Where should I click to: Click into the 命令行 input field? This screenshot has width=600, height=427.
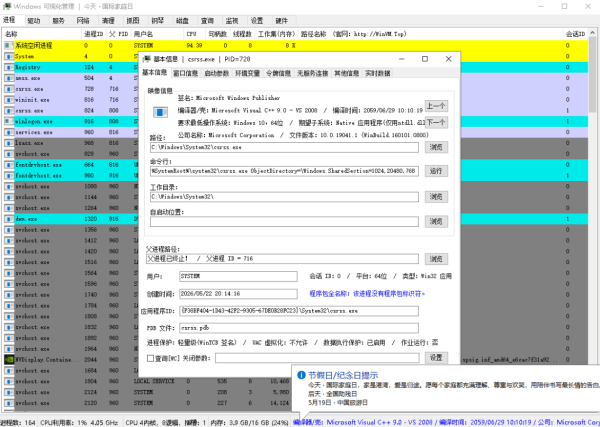pos(284,171)
